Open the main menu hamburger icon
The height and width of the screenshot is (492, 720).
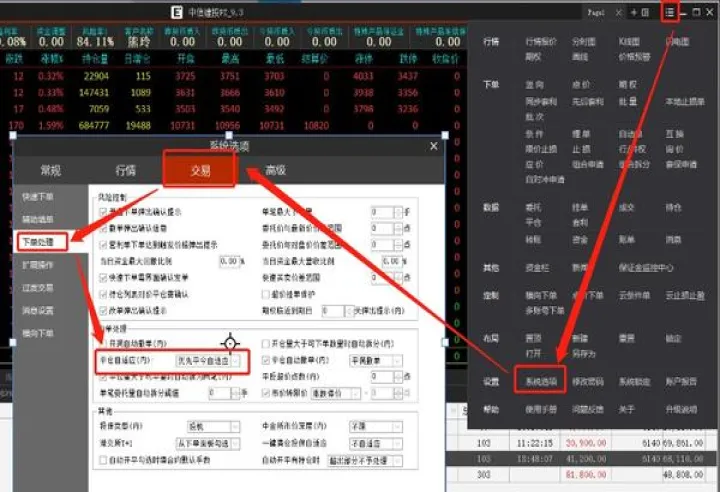669,12
